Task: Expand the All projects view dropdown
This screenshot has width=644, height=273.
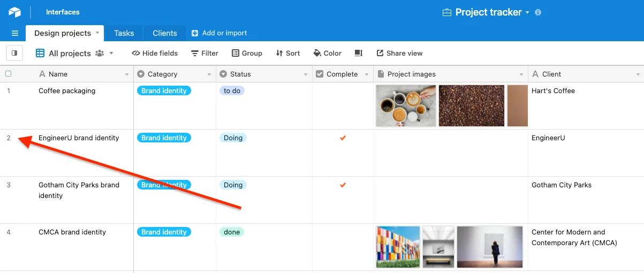Action: click(x=111, y=53)
